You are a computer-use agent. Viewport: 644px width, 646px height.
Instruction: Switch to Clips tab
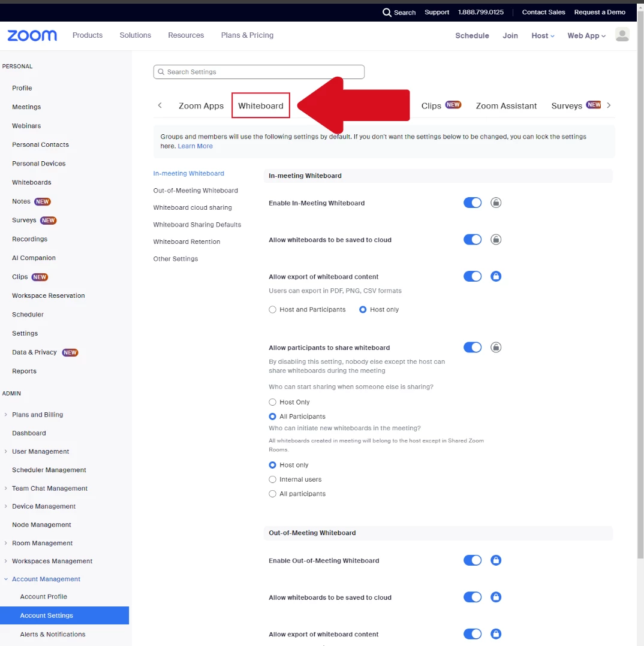coord(431,106)
